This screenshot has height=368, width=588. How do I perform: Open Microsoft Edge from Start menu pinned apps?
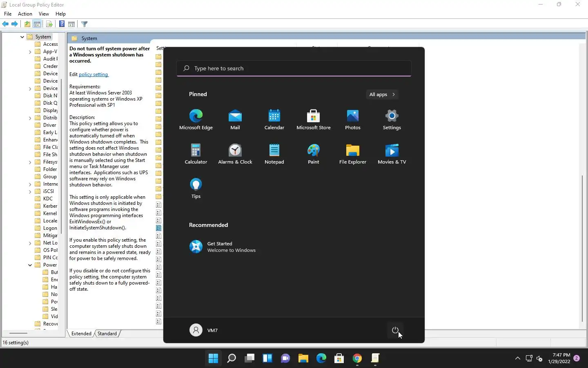[196, 119]
